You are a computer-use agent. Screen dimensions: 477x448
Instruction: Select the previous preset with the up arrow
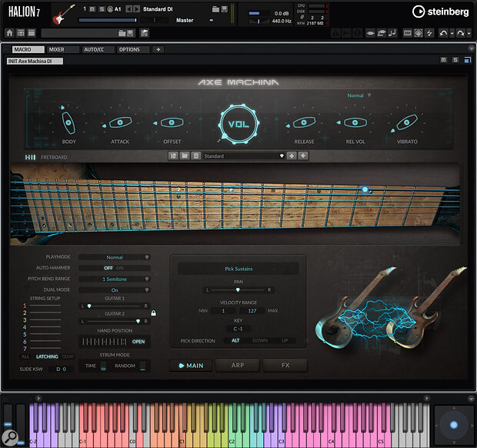[x=292, y=155]
